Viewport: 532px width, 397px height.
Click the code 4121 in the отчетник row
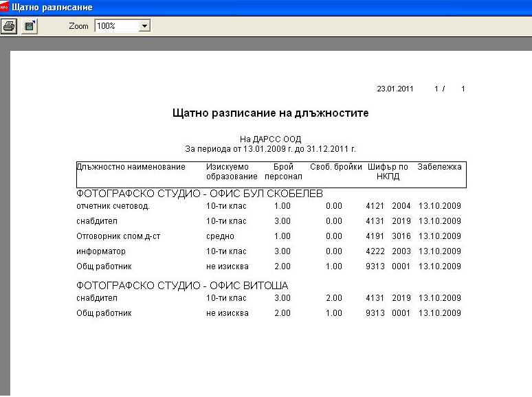pyautogui.click(x=375, y=206)
